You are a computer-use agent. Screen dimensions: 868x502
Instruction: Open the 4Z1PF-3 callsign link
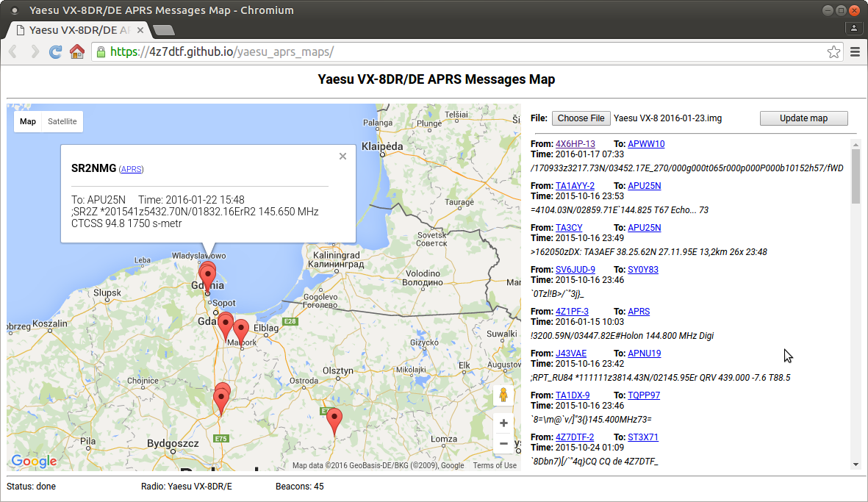(572, 312)
